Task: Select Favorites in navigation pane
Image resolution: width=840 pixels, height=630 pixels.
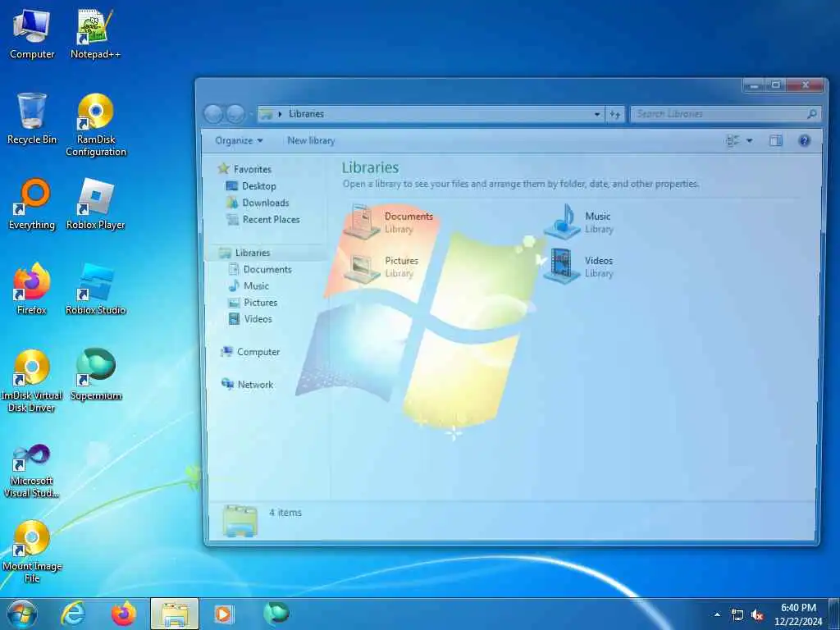Action: (x=244, y=169)
